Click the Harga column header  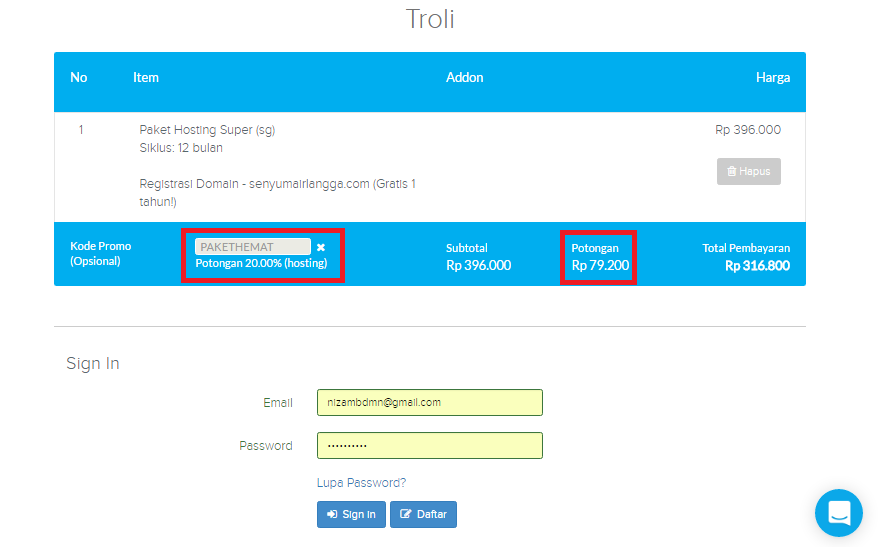click(x=773, y=77)
